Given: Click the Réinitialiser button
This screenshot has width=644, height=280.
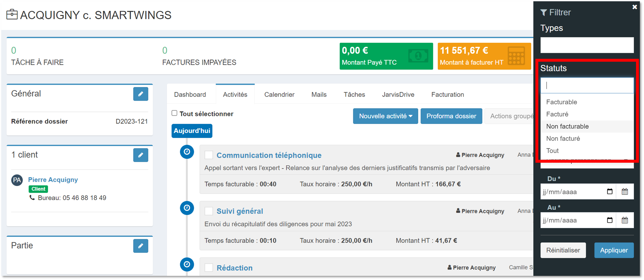Looking at the screenshot, I should (563, 250).
